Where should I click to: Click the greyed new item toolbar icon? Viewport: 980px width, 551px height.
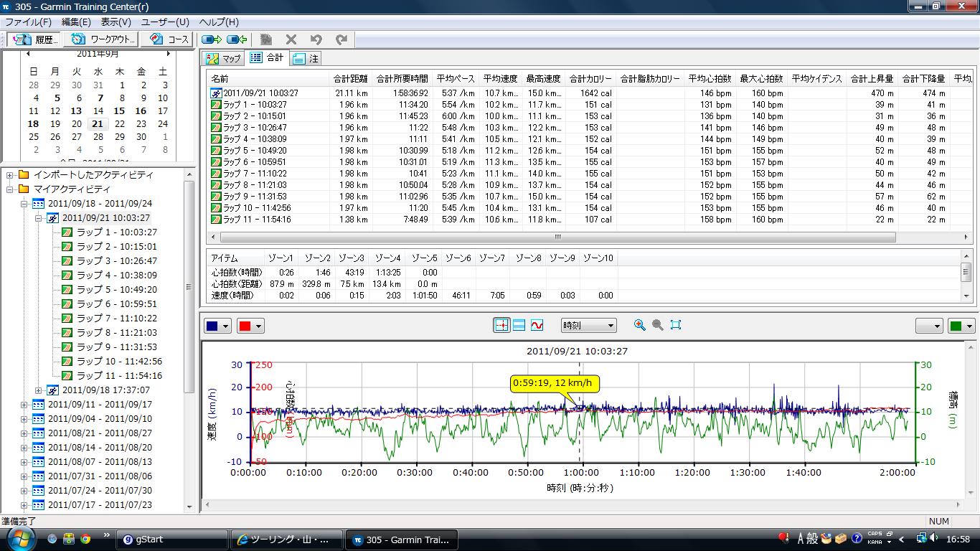coord(266,39)
